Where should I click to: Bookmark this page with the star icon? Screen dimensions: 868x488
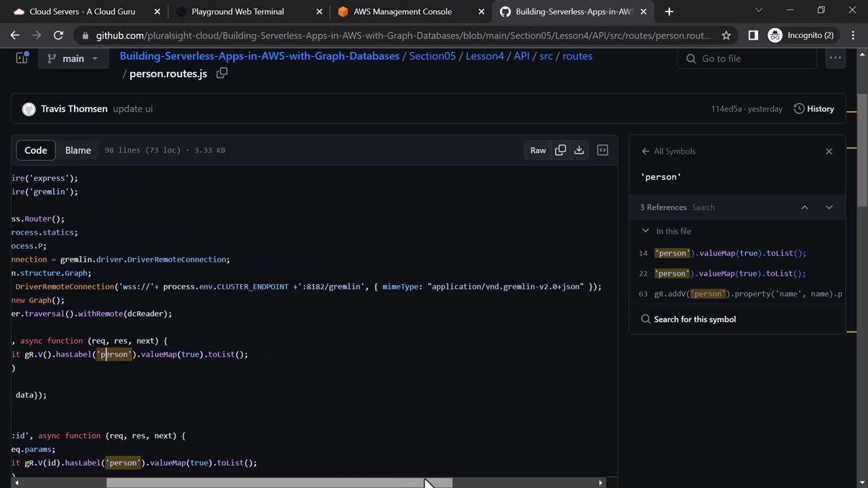click(x=726, y=35)
